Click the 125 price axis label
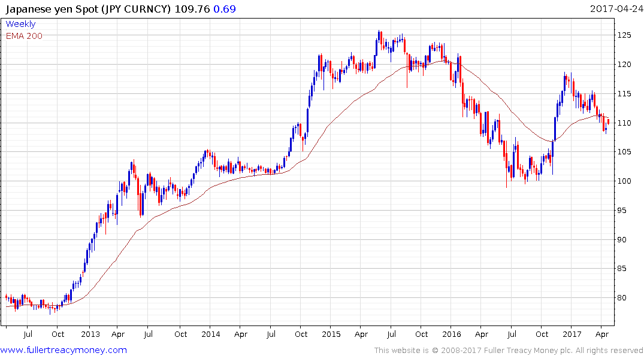 coord(624,35)
